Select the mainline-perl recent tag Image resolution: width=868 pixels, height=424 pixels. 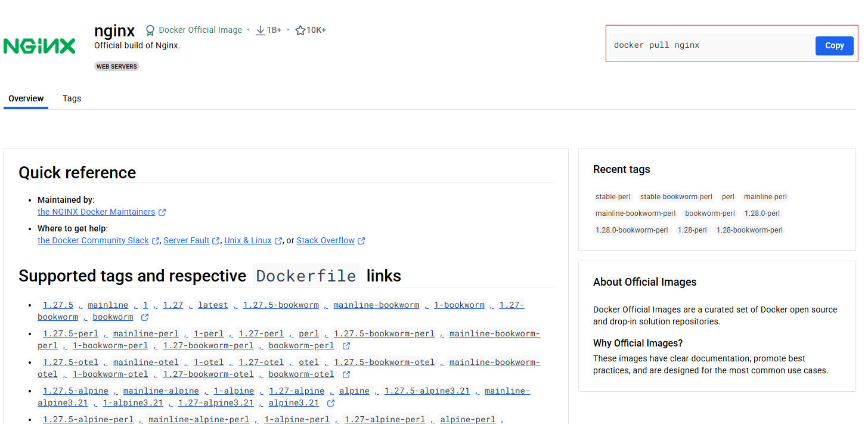click(765, 197)
